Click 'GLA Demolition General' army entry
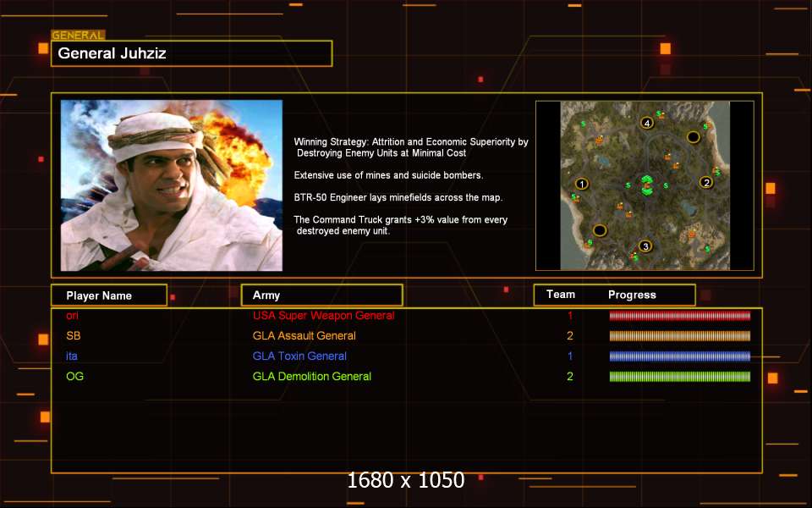This screenshot has width=812, height=508. tap(312, 376)
